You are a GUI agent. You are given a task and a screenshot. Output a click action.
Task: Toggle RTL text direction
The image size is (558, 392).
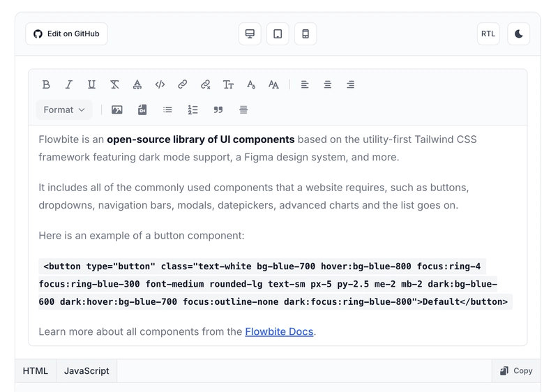[x=488, y=33]
